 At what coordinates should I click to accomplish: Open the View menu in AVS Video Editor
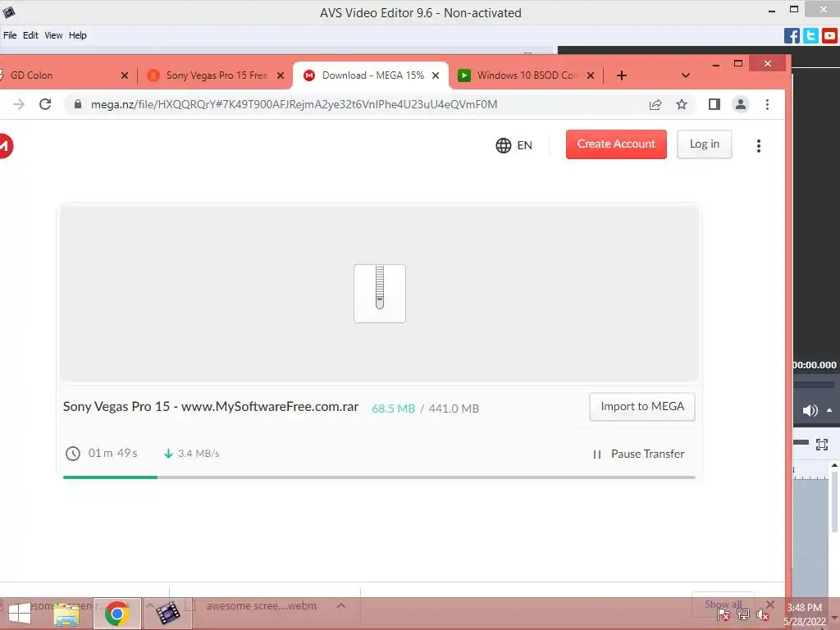tap(53, 35)
